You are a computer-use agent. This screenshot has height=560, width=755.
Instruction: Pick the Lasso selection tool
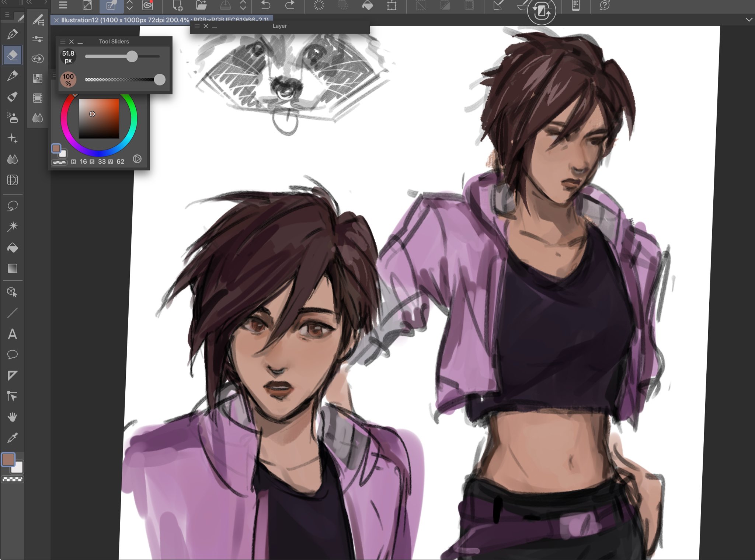[12, 206]
